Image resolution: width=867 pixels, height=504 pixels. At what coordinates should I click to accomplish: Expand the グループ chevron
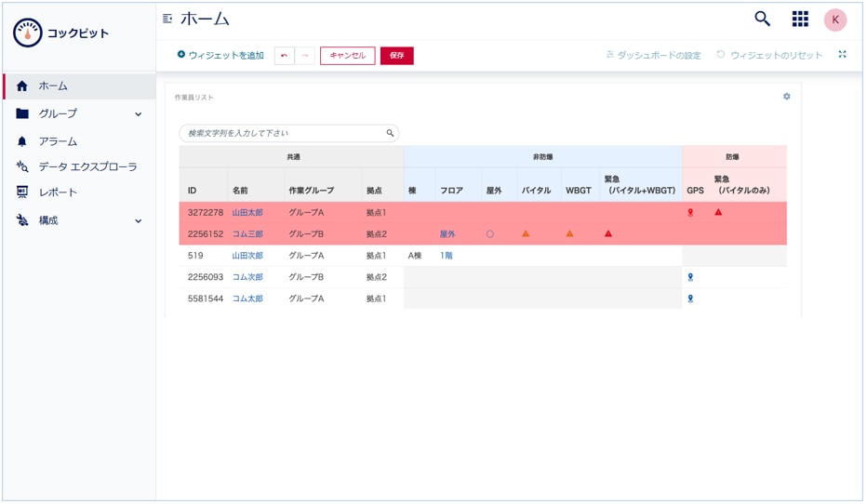(139, 114)
